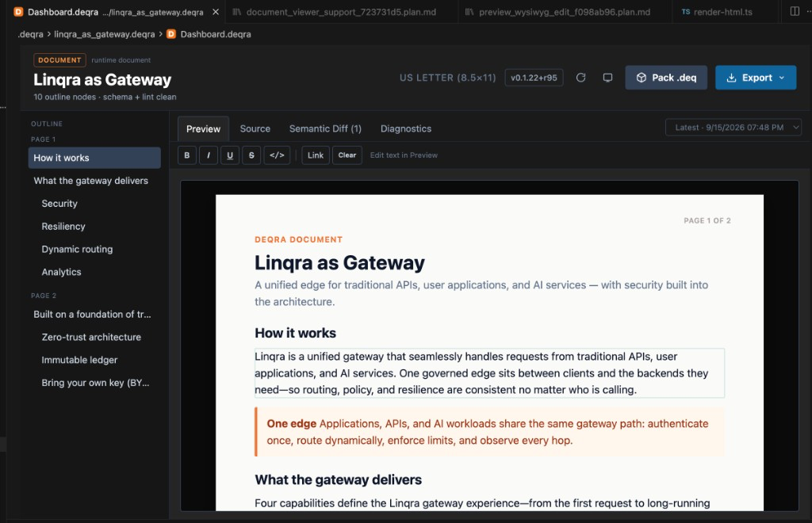Select 'Built on a foundation of tr...' outline node
812x523 pixels.
tap(94, 314)
